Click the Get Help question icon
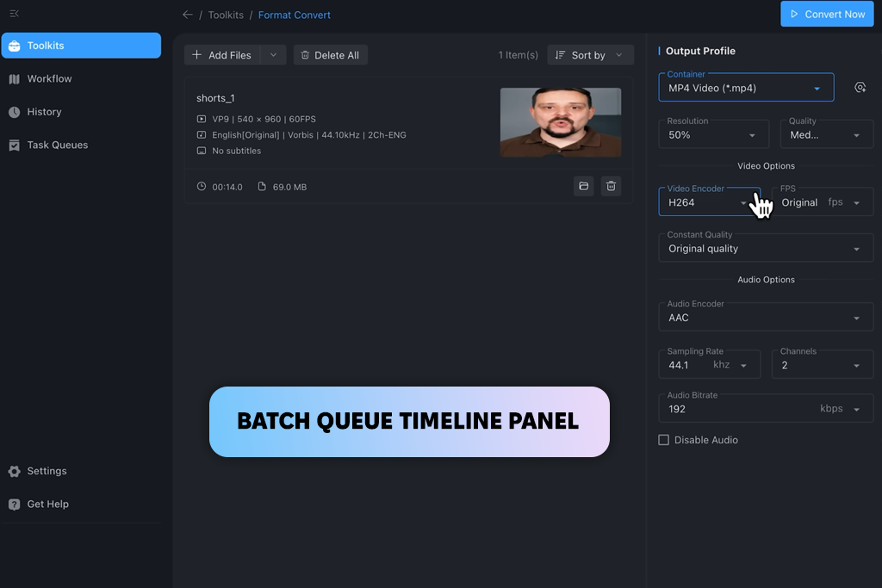This screenshot has width=882, height=588. click(15, 504)
